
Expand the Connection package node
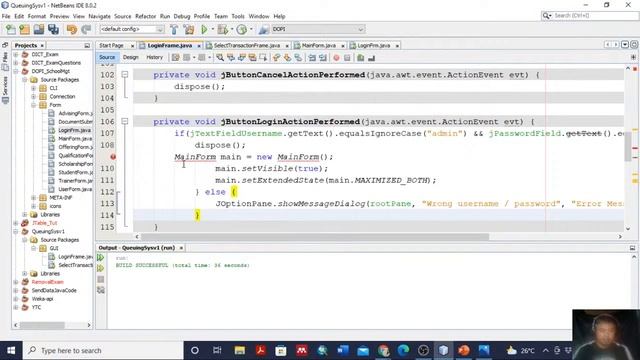[34, 97]
